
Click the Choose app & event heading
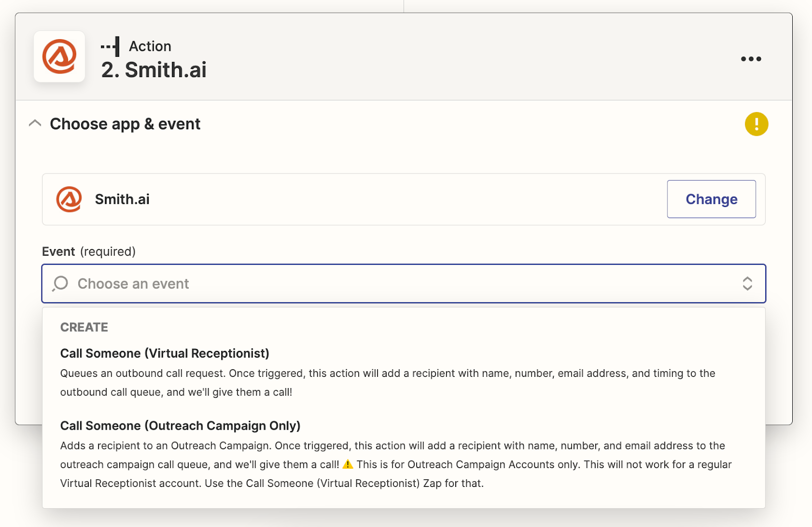tap(125, 124)
